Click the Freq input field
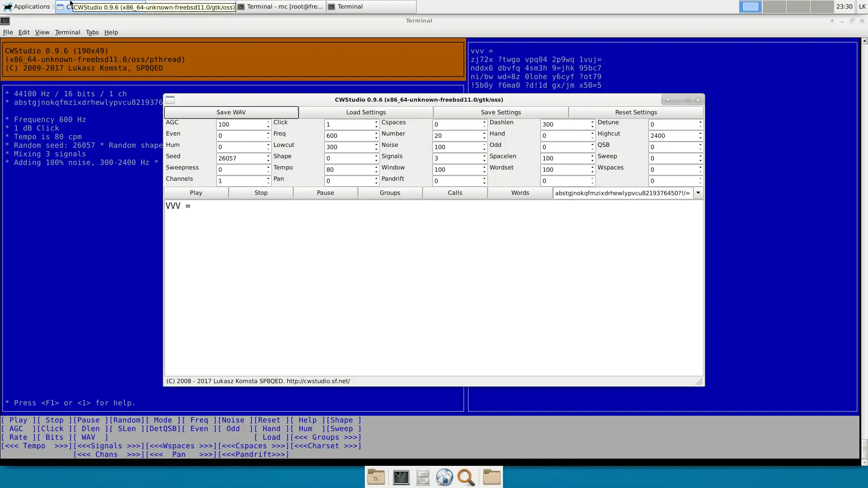Image resolution: width=868 pixels, height=488 pixels. [348, 136]
